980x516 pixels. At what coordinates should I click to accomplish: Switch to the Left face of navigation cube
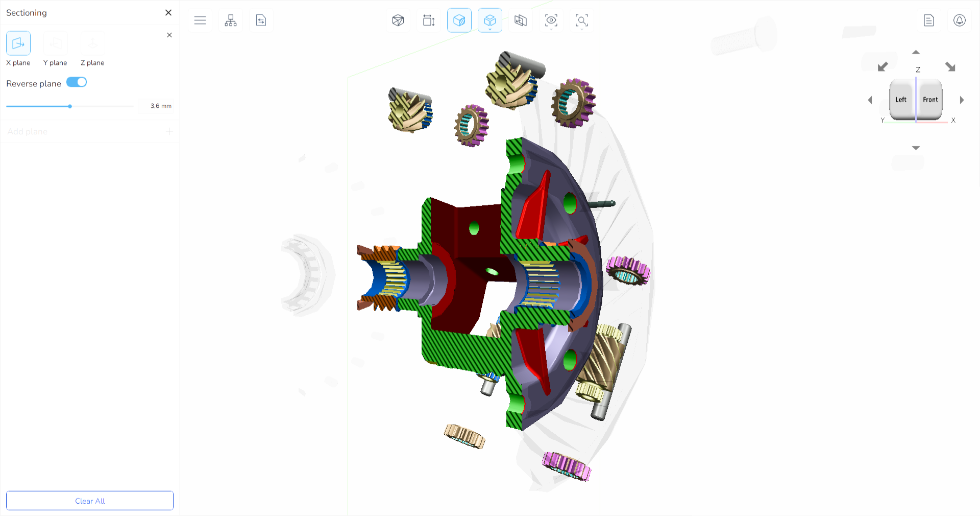[x=901, y=99]
